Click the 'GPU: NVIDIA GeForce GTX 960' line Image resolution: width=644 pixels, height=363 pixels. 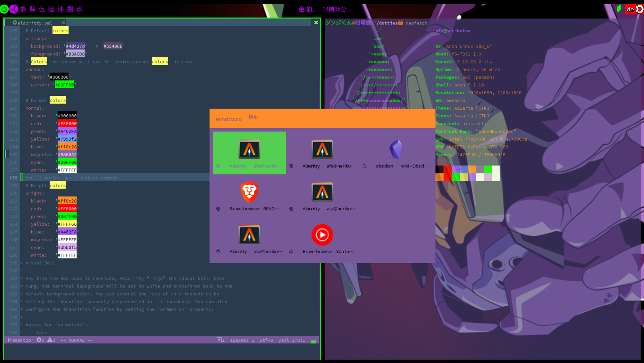pyautogui.click(x=471, y=147)
